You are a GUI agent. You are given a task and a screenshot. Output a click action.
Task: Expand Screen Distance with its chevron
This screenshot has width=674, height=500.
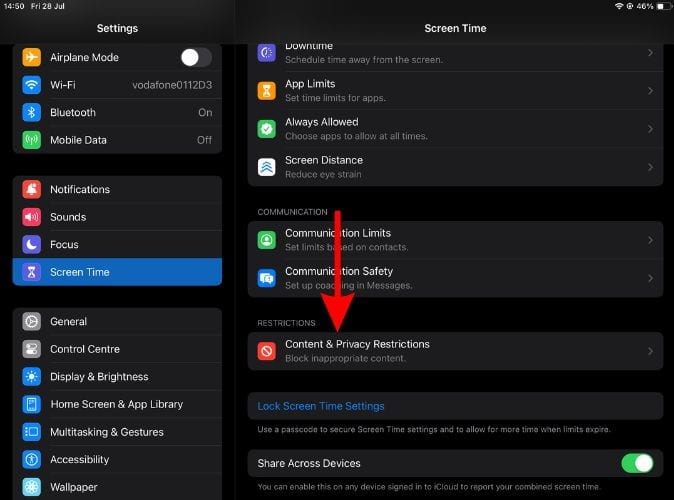(650, 166)
